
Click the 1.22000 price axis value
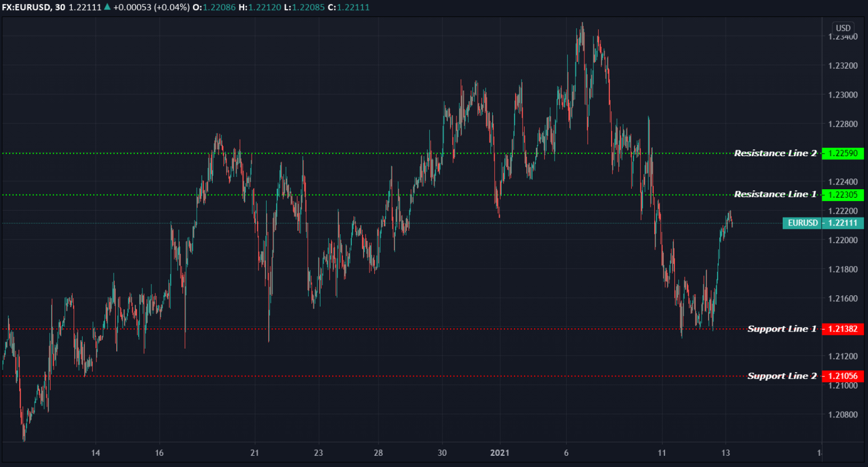(843, 240)
